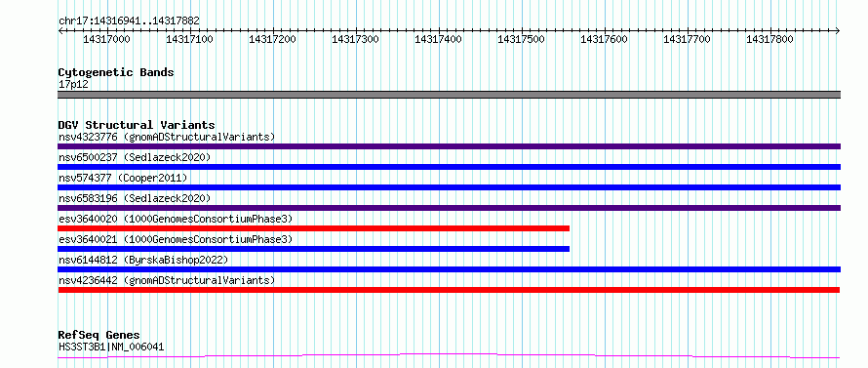868x368 pixels.
Task: Click the gray 17p12 cytogenetic band bar
Action: 449,95
